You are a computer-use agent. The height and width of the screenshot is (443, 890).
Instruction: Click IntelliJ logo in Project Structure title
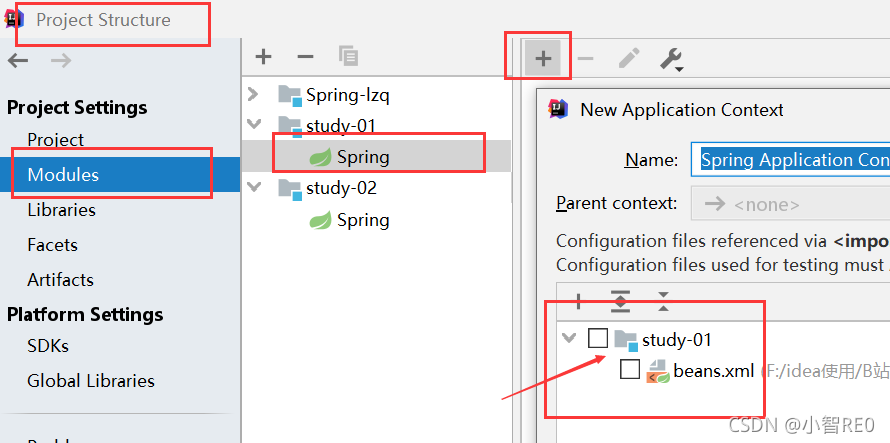click(14, 19)
